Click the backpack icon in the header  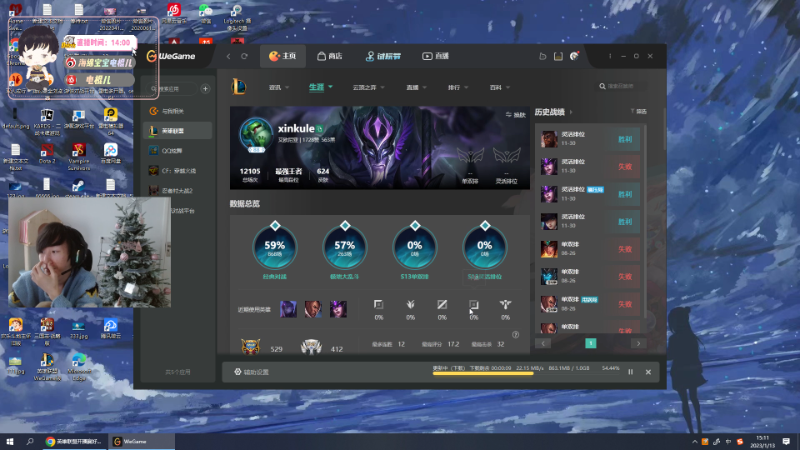click(x=558, y=56)
